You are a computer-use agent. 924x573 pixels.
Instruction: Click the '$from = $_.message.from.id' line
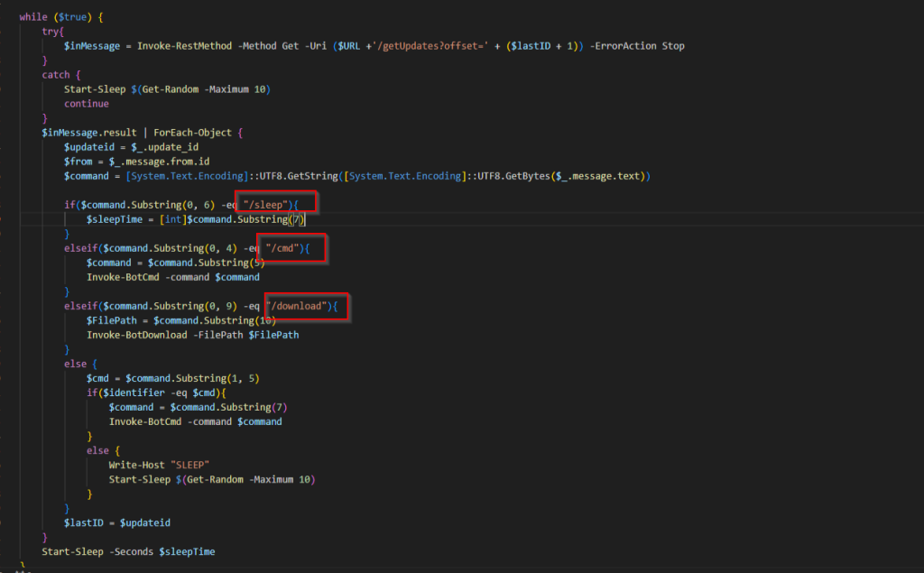click(137, 162)
